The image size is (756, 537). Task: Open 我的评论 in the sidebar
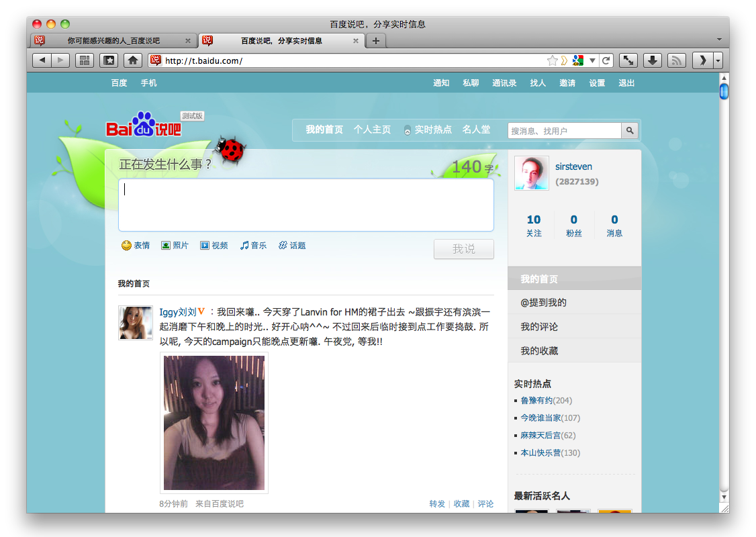(x=575, y=326)
